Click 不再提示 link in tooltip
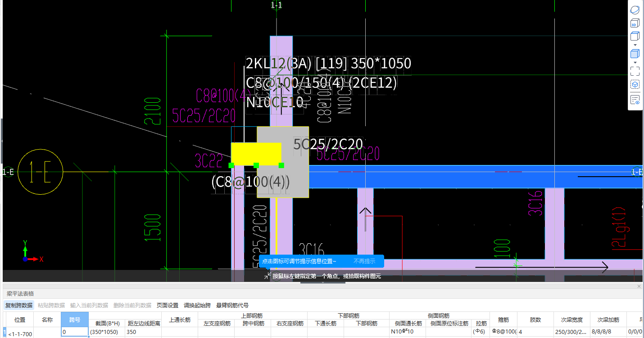Viewport: 644px width, 338px height. point(364,261)
